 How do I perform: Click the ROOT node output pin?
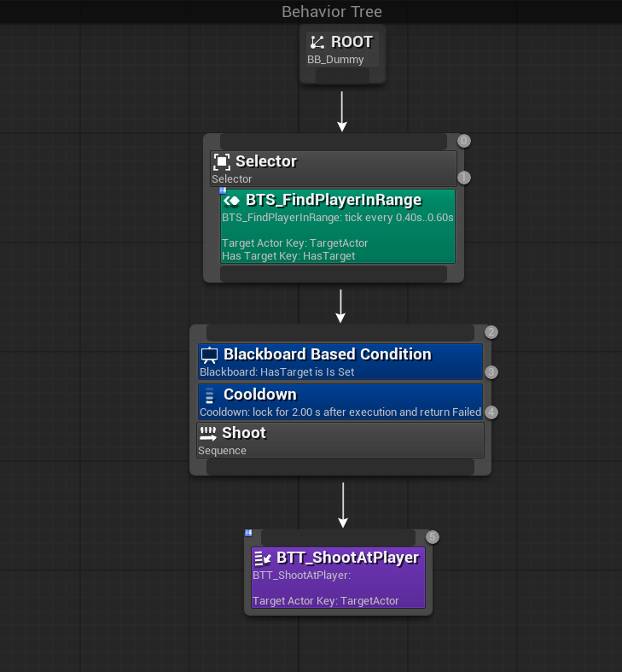coord(343,75)
